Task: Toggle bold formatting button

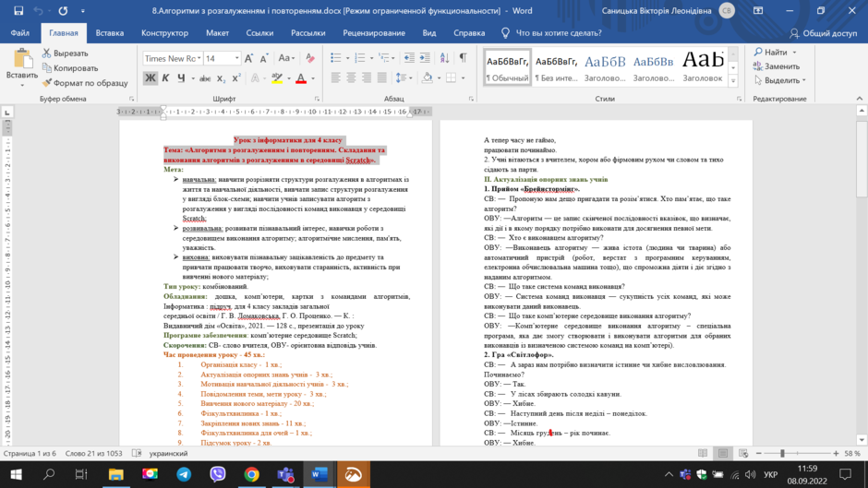Action: point(150,78)
